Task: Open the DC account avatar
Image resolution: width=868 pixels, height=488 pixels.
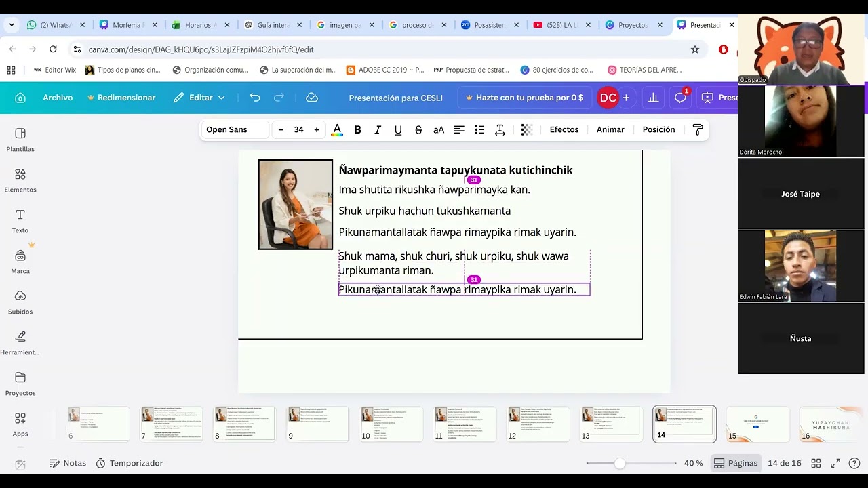Action: click(608, 98)
